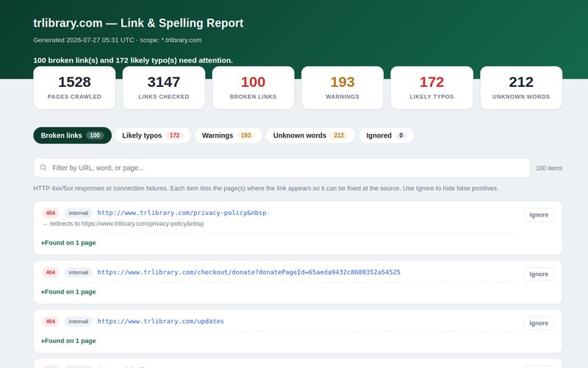The image size is (588, 368).
Task: Click the report title trlibrary.com Link & Spelling Report
Action: coord(138,23)
